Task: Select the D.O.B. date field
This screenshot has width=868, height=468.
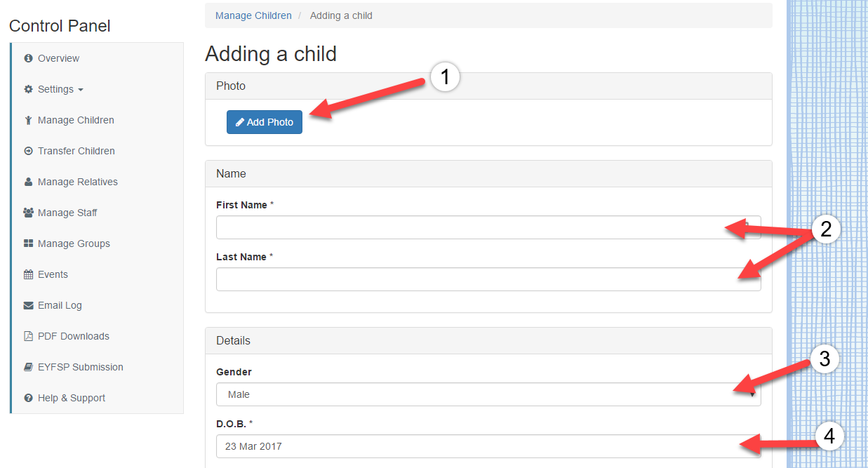Action: point(488,446)
